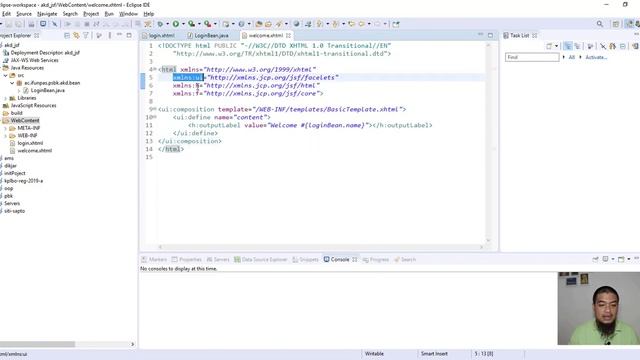Select welcome.xhtml in Project Explorer tree
Screen dimensions: 640x360
(x=34, y=151)
